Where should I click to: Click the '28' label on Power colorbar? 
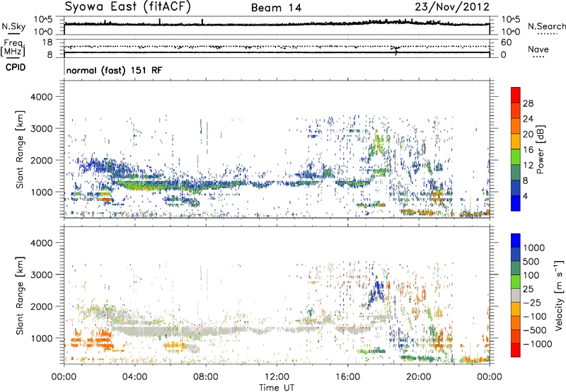(x=528, y=103)
